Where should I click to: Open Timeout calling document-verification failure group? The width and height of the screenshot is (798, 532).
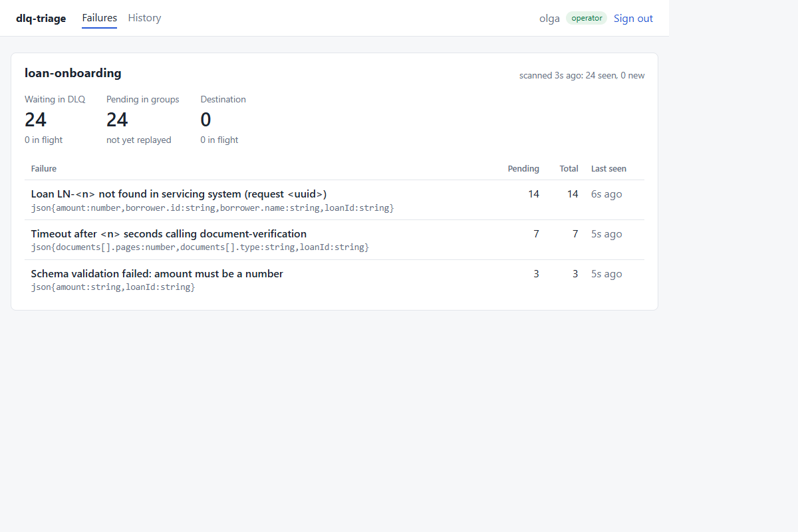(169, 234)
